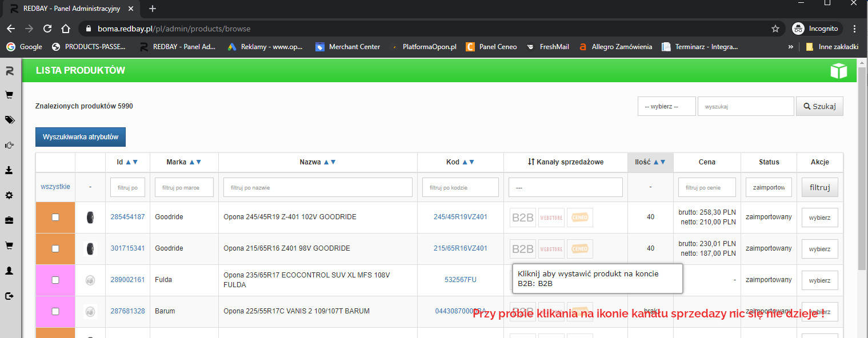The height and width of the screenshot is (338, 868).
Task: Open the Status filter dropdown showing zaimportowany
Action: 769,187
